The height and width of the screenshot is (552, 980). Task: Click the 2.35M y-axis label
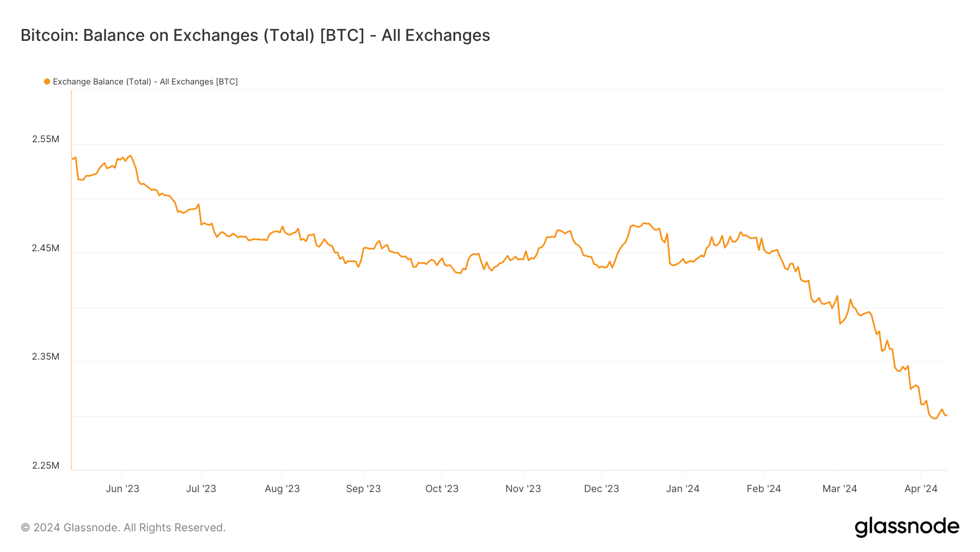click(x=46, y=356)
